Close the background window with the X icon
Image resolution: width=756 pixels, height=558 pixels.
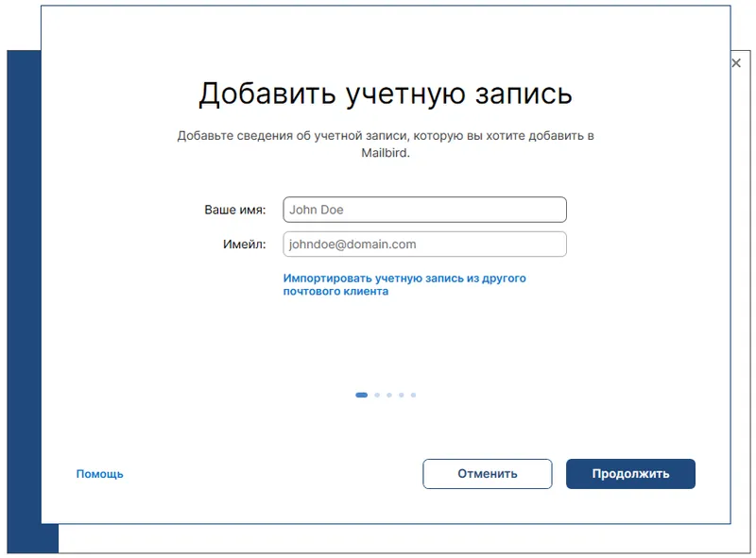pyautogui.click(x=736, y=63)
